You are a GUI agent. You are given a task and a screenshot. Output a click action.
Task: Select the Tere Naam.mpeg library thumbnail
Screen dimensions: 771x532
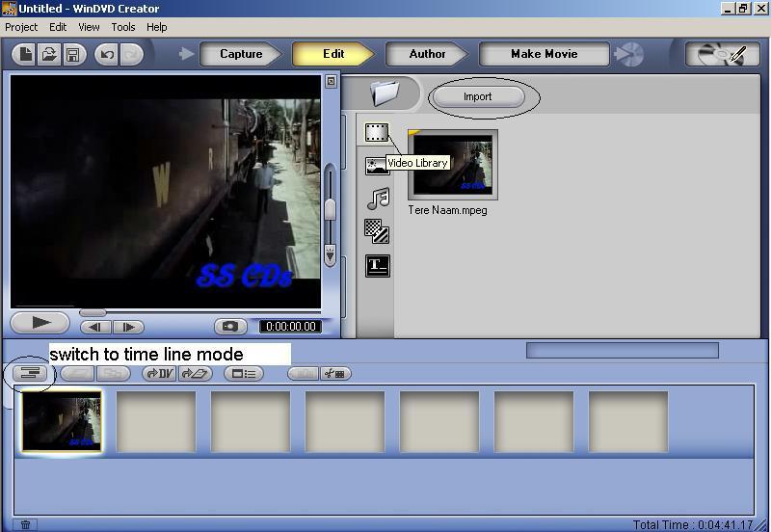453,165
